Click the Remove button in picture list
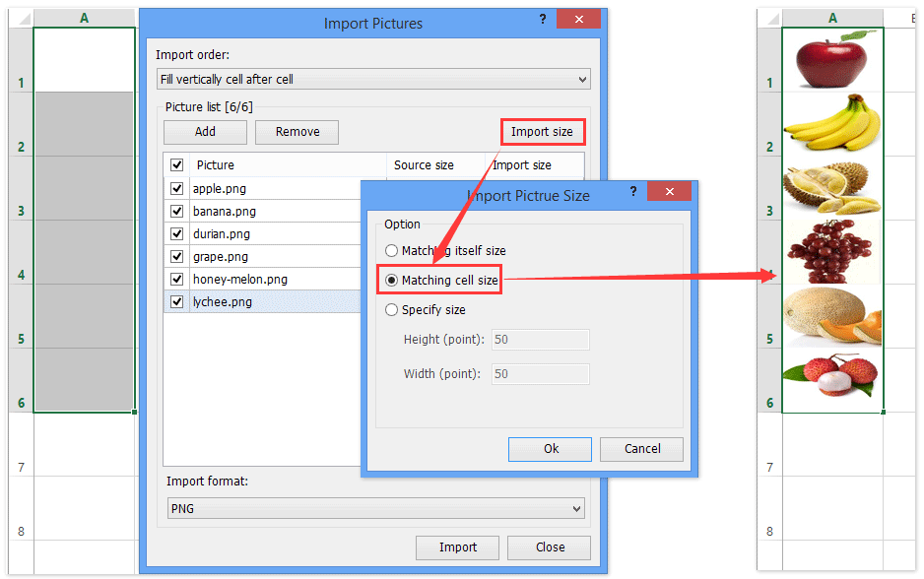 click(297, 131)
